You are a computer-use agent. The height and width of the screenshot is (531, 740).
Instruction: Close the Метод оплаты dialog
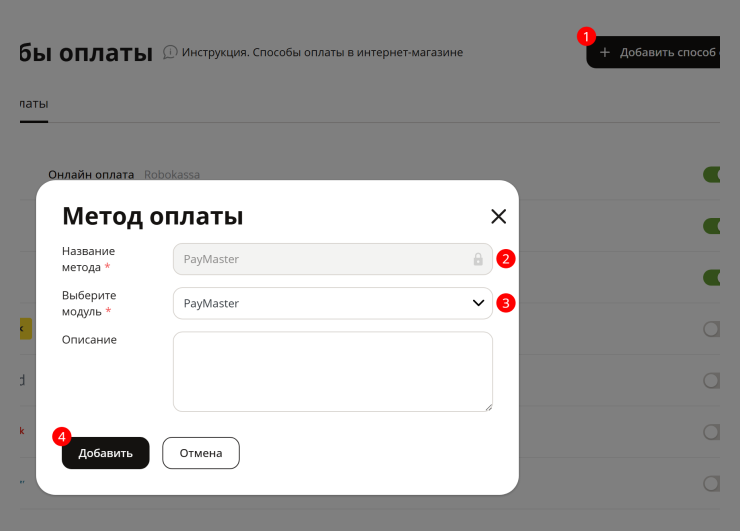[x=498, y=217]
